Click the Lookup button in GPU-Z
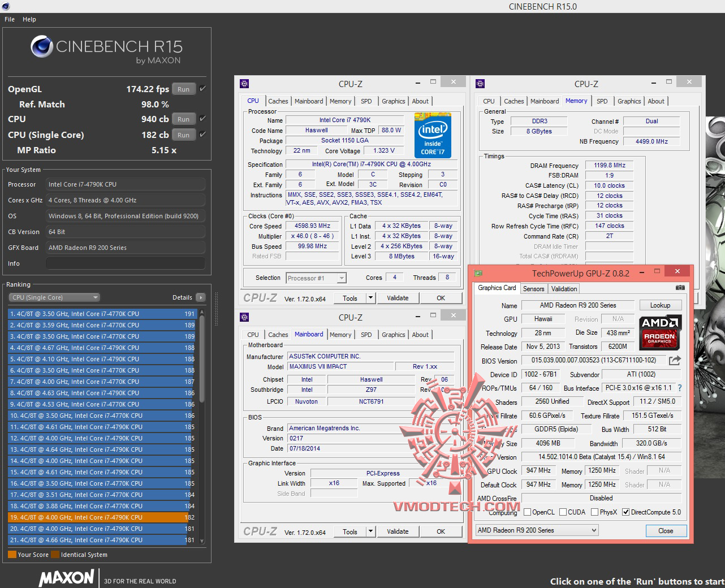This screenshot has height=588, width=725. tap(660, 305)
